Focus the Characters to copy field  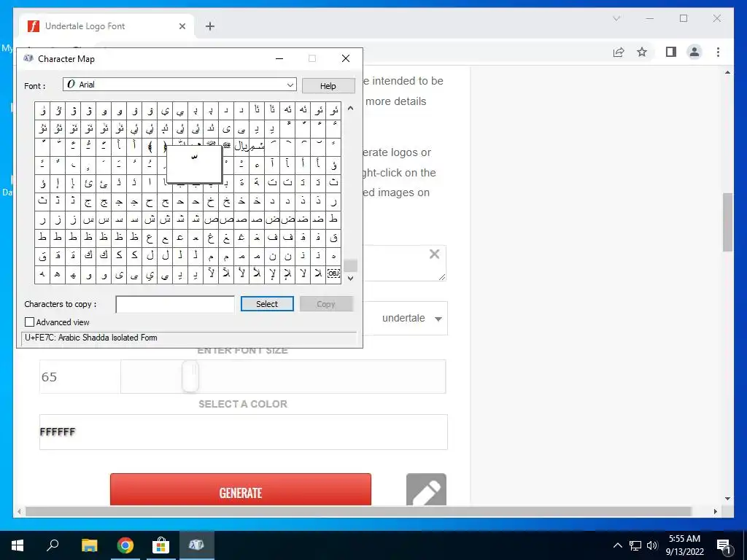[x=175, y=304]
